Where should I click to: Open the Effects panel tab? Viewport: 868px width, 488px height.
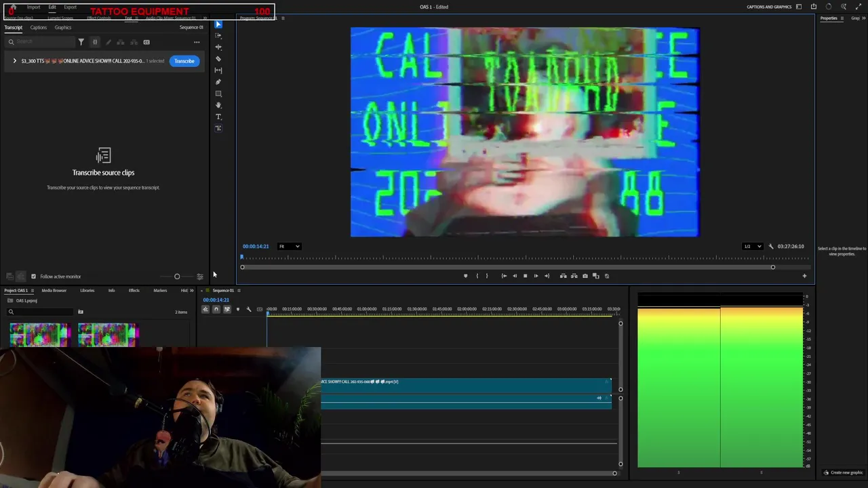point(134,291)
